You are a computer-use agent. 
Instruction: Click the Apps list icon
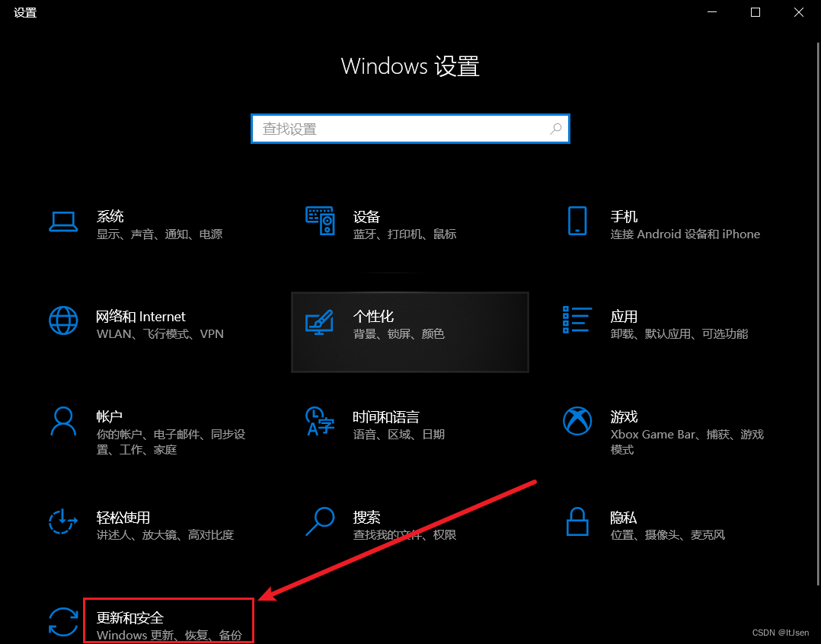coord(577,320)
